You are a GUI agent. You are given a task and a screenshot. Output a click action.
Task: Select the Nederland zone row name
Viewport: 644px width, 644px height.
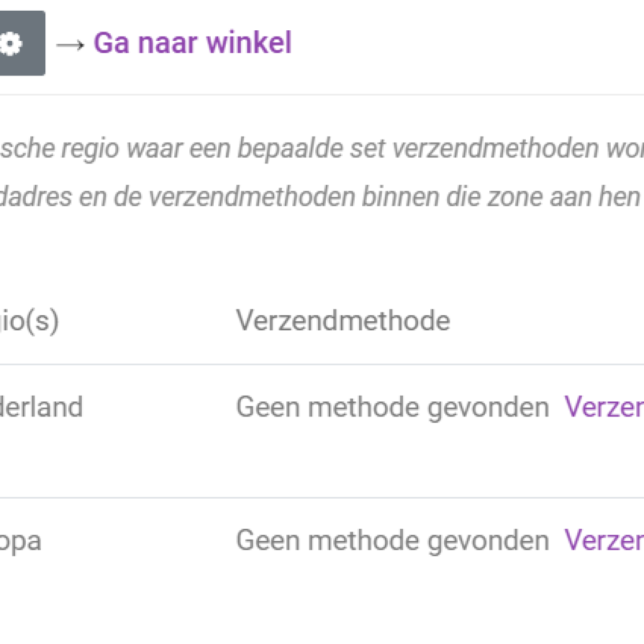tap(41, 407)
